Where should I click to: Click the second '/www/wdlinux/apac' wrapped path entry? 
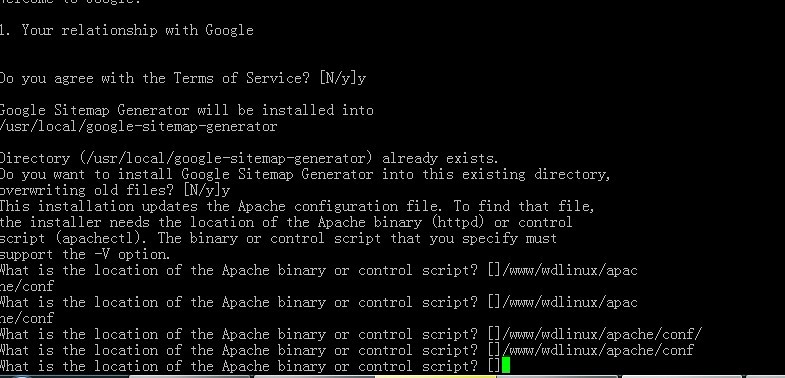point(570,302)
